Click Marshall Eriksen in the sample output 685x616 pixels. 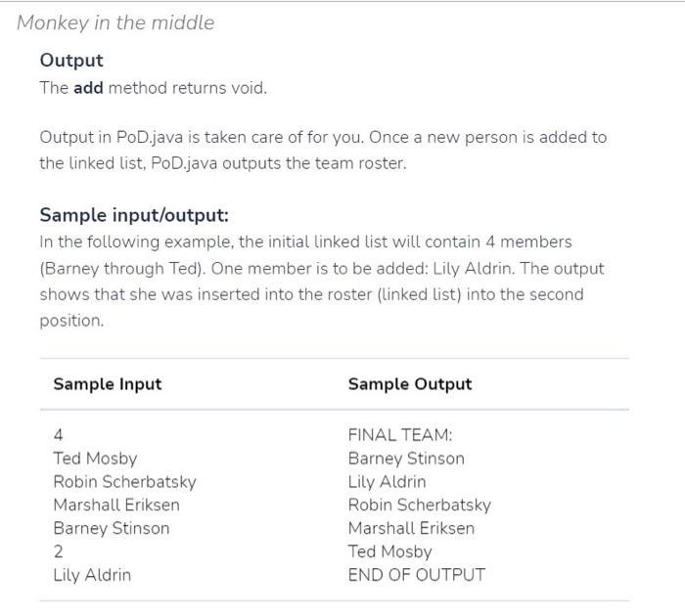pyautogui.click(x=411, y=528)
